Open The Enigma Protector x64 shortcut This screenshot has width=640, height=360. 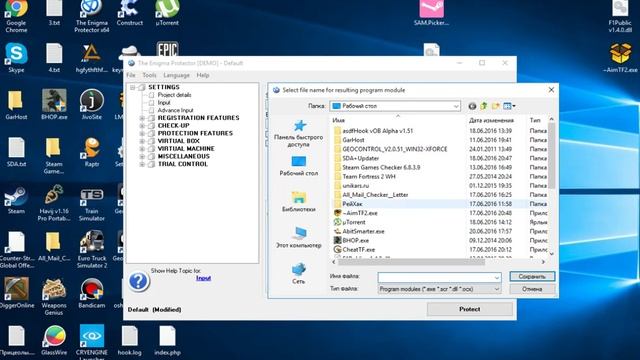coord(91,16)
